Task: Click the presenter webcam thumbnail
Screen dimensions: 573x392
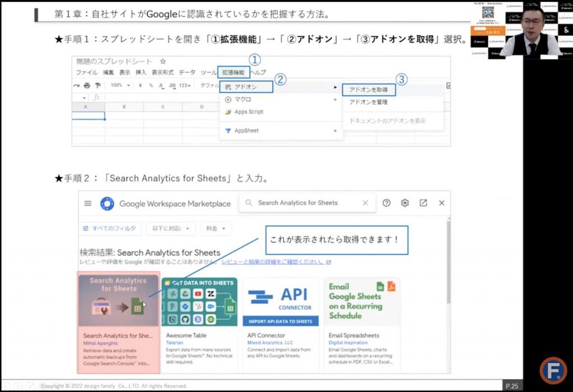Action: (x=522, y=30)
